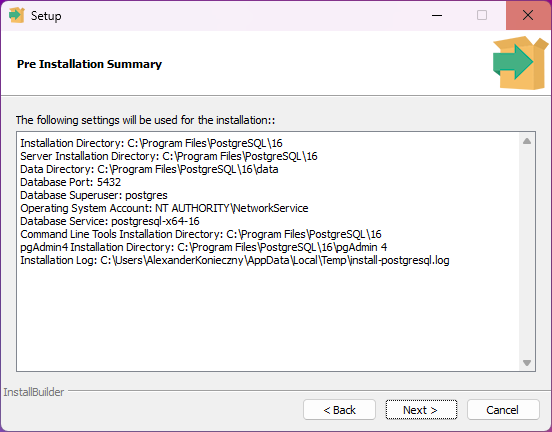This screenshot has height=432, width=552.
Task: Click the InstallBuilder label
Action: click(x=34, y=392)
